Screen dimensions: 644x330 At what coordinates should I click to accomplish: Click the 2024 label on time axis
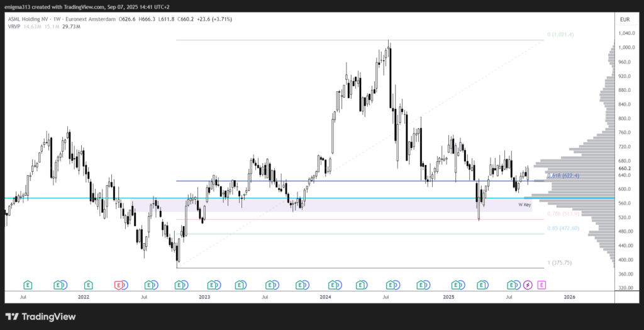click(325, 296)
